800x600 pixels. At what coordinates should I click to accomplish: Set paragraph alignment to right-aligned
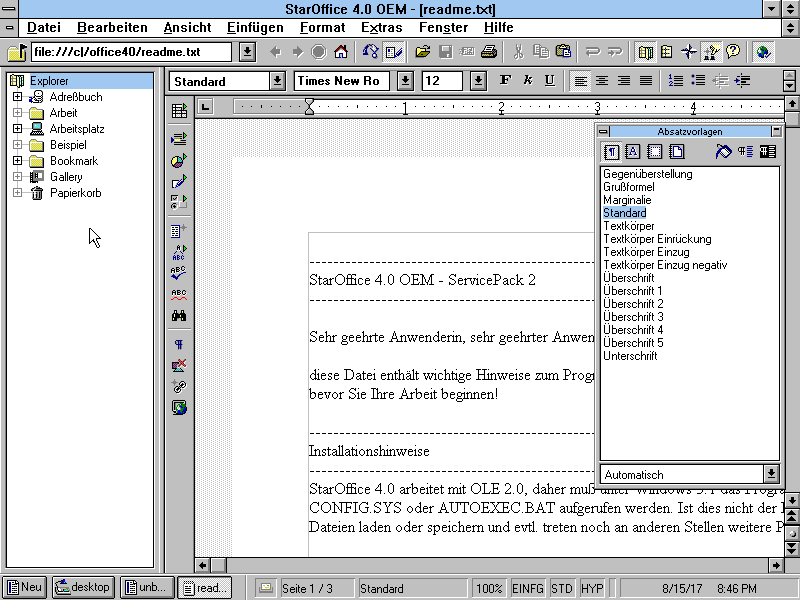[624, 81]
